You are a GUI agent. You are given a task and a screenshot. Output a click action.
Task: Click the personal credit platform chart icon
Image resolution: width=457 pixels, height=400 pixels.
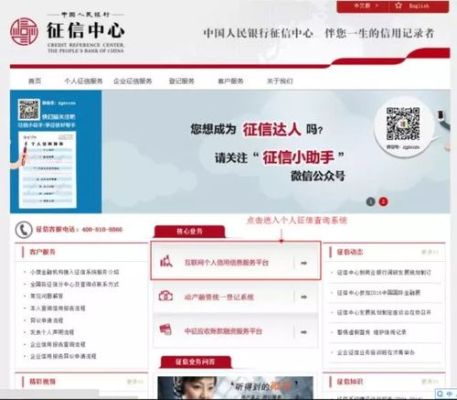pyautogui.click(x=166, y=262)
